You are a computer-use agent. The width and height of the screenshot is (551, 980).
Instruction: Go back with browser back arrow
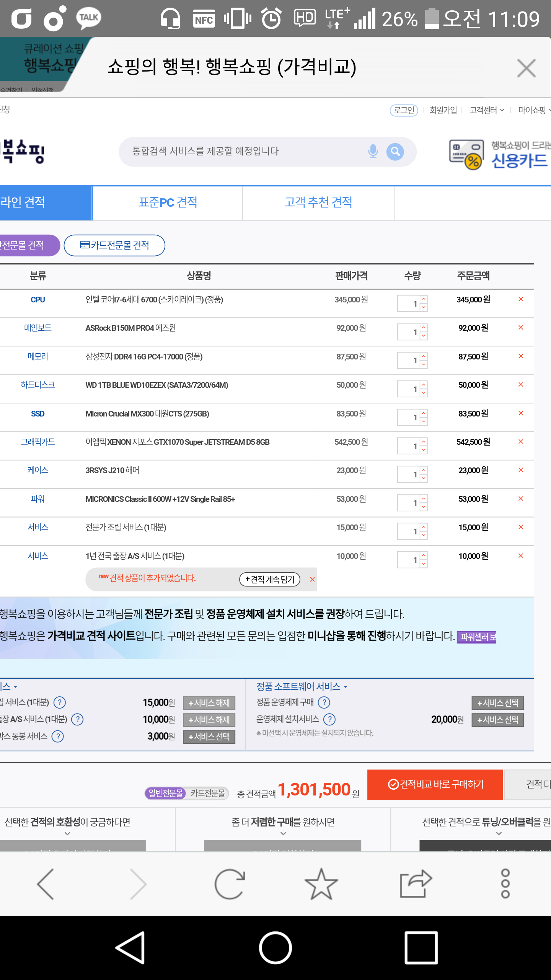point(46,884)
